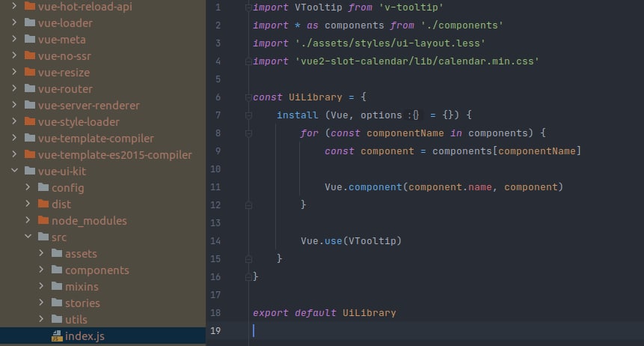Click the mixins folder icon
This screenshot has height=346, width=644.
point(57,285)
